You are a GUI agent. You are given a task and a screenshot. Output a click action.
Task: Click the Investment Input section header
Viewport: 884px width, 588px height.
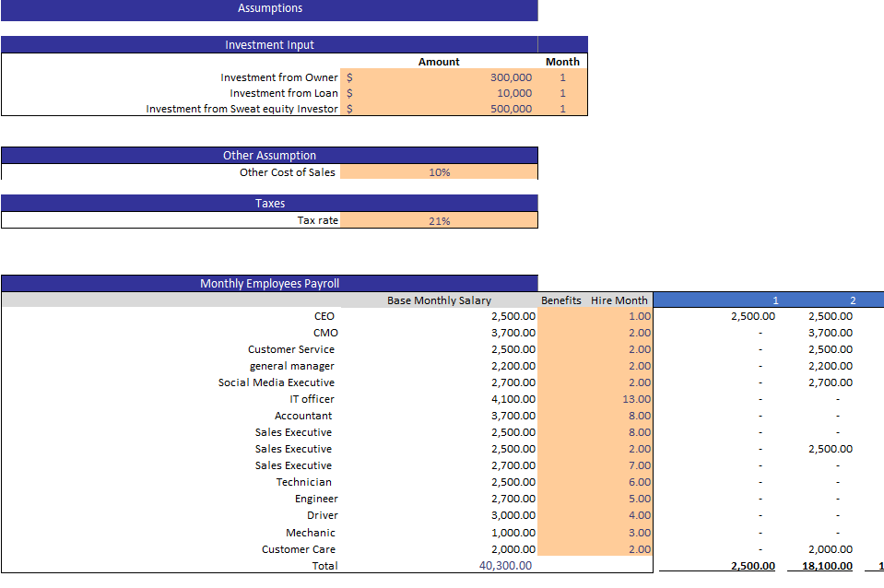pos(269,44)
